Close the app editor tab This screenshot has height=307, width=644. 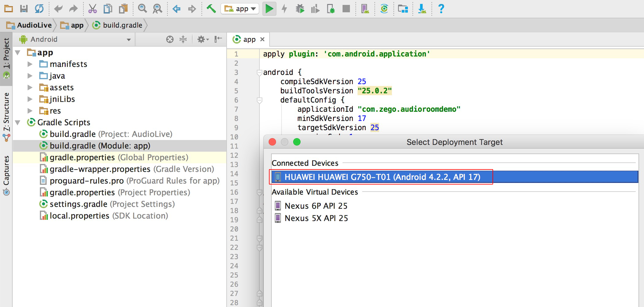pos(262,39)
